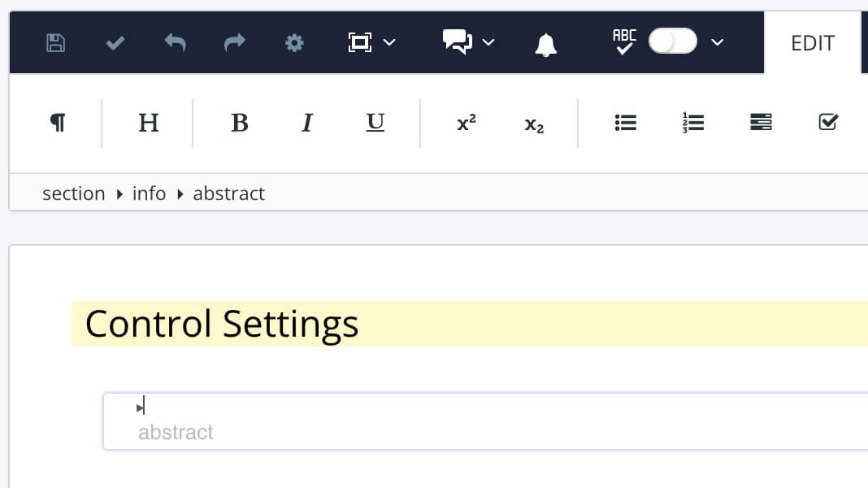The image size is (868, 488).
Task: Undo the last change
Action: [x=175, y=43]
